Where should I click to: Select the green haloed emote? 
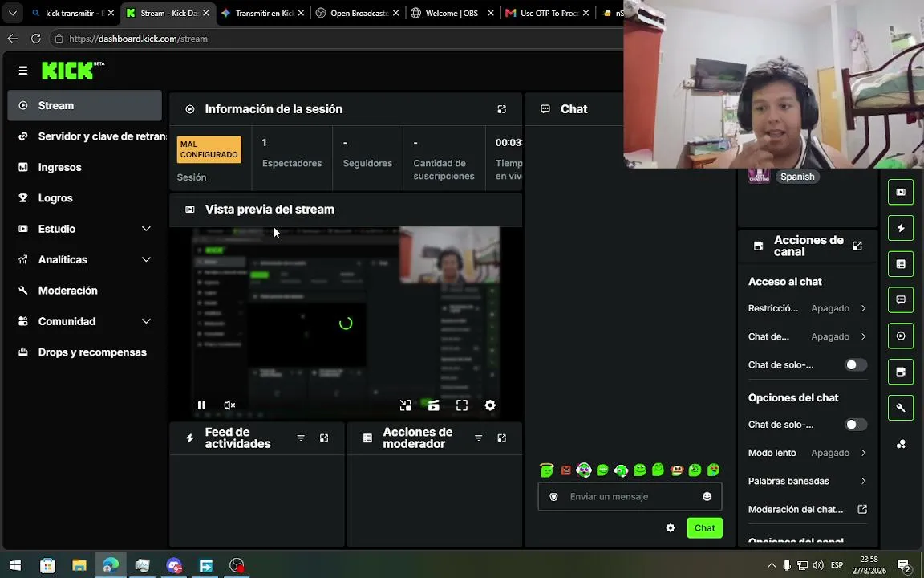547,470
